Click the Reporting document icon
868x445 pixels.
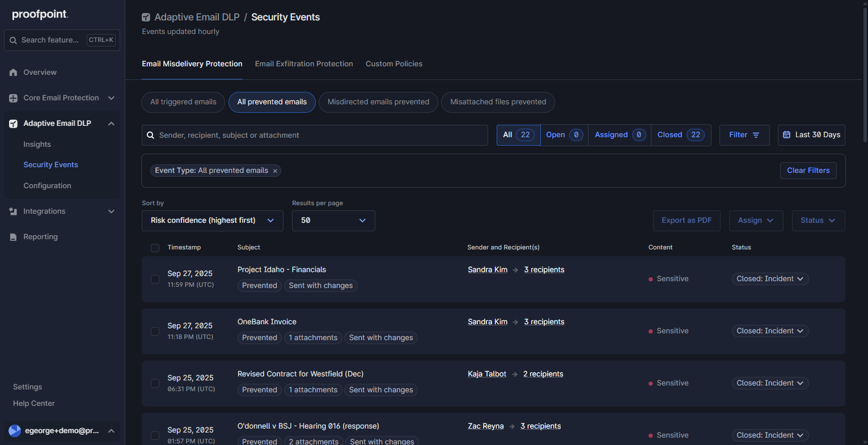pyautogui.click(x=14, y=237)
